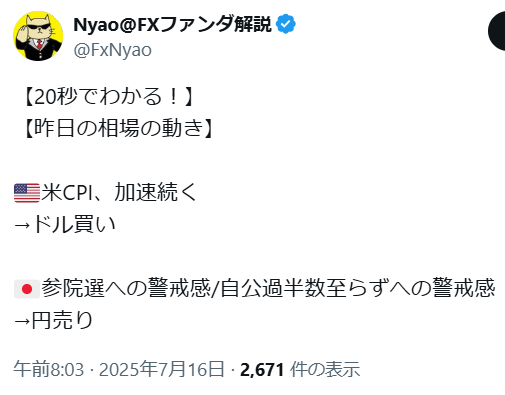Click the US flag emoji
This screenshot has height=395, width=505.
(27, 193)
